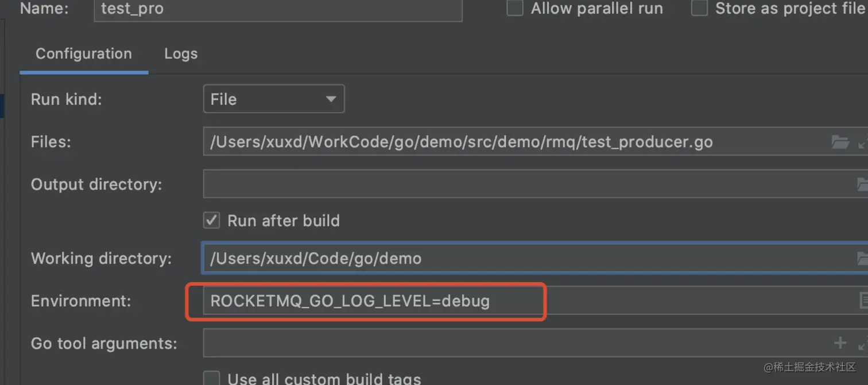Screen dimensions: 868x385
Task: Uncheck Run after build
Action: pos(212,221)
